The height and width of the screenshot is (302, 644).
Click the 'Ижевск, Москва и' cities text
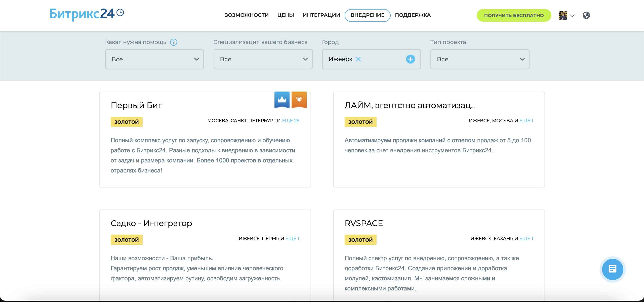(x=493, y=120)
